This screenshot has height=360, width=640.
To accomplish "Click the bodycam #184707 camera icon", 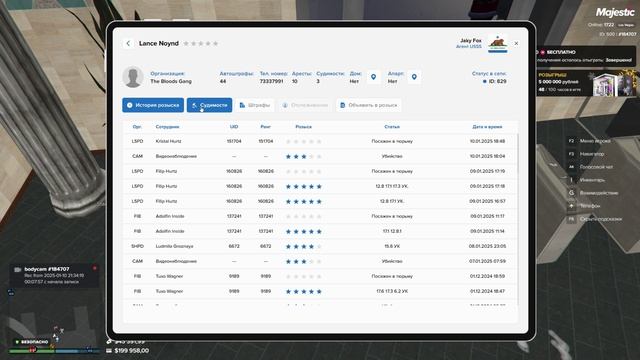I will coord(18,269).
